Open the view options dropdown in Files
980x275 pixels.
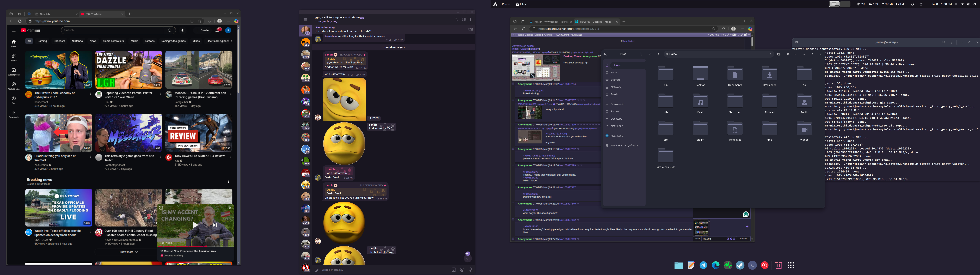(x=795, y=54)
